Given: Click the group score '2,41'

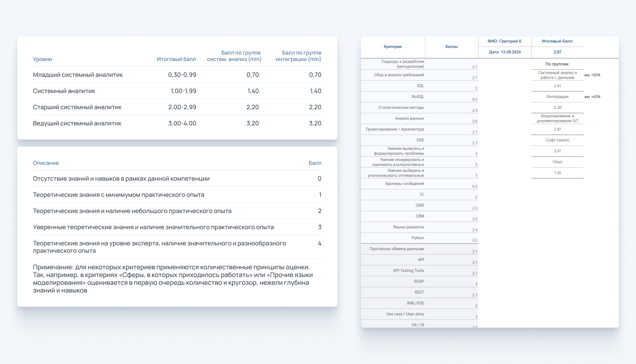Looking at the screenshot, I should click(x=557, y=86).
